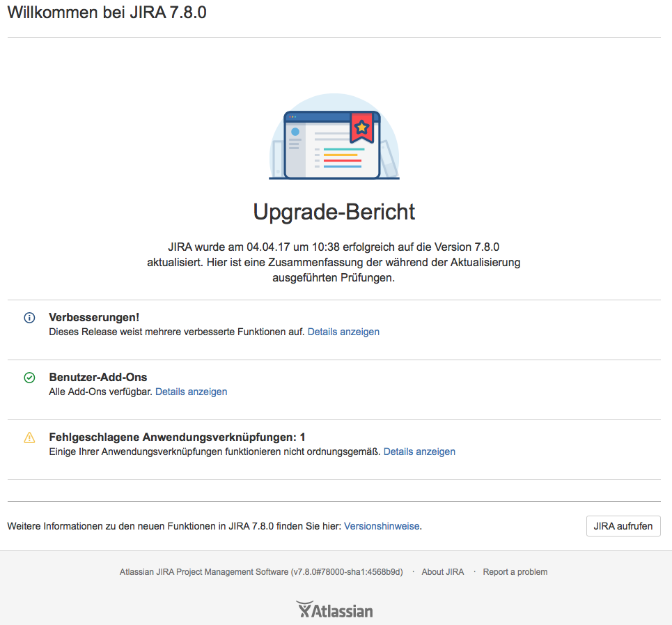Click Report a problem link

(x=515, y=572)
